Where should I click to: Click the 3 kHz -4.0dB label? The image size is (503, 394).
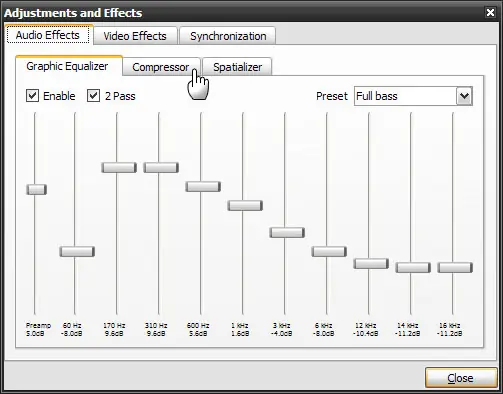tap(282, 329)
